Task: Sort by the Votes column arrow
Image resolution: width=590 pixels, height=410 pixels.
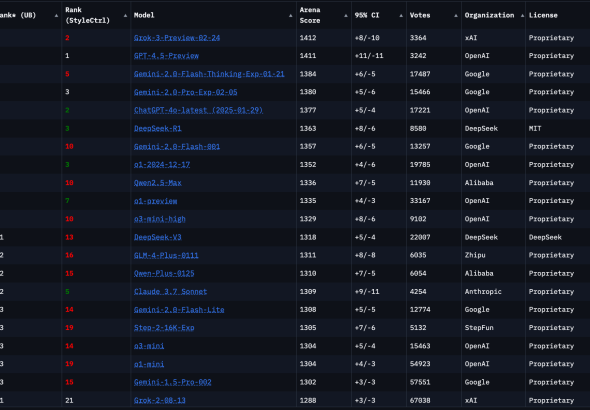Action: pos(456,16)
